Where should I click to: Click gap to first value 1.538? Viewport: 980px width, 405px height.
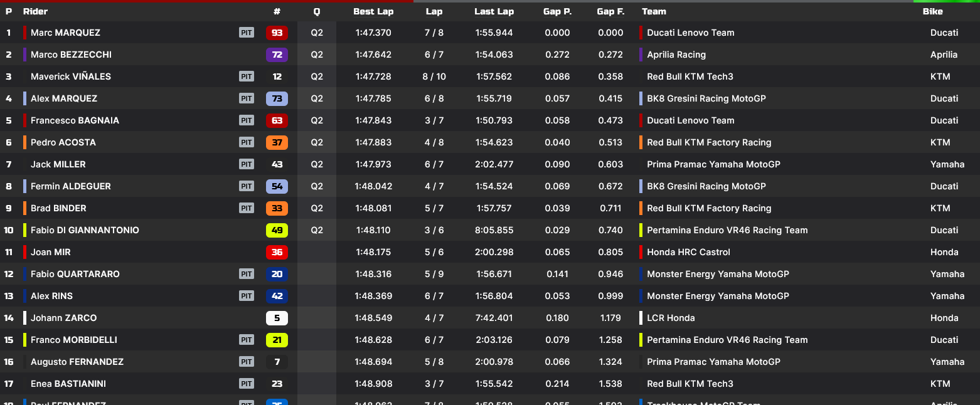[610, 384]
